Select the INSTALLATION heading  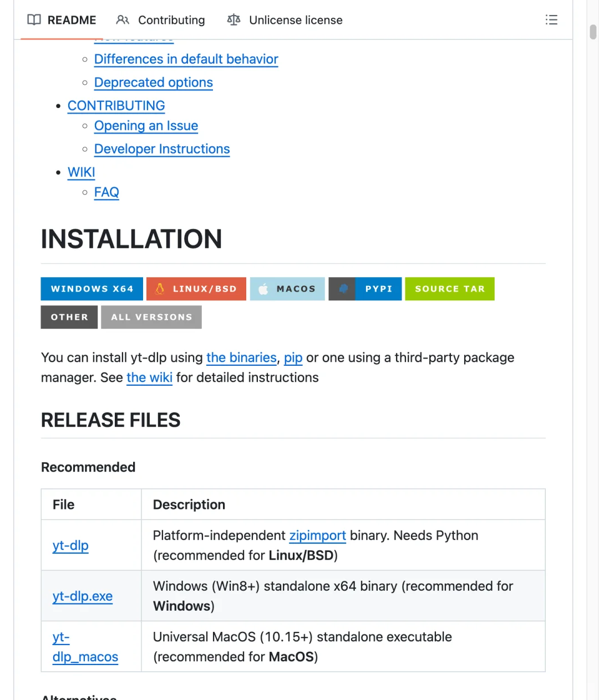click(x=131, y=239)
